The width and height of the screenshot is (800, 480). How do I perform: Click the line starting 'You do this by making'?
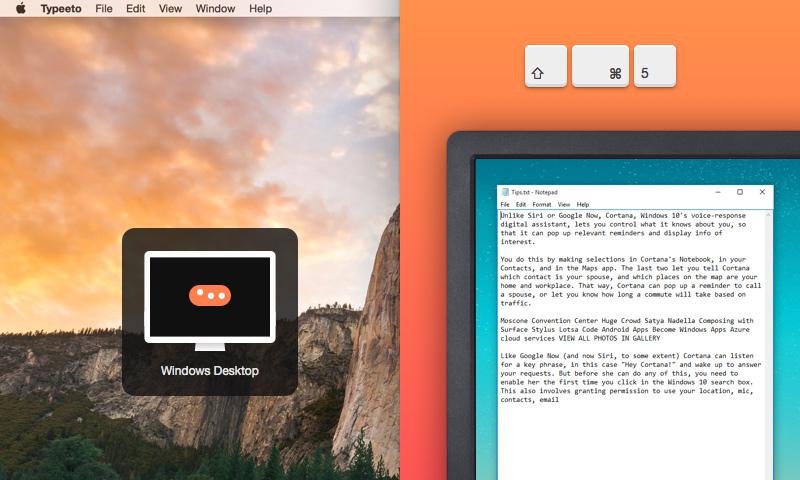pos(622,259)
